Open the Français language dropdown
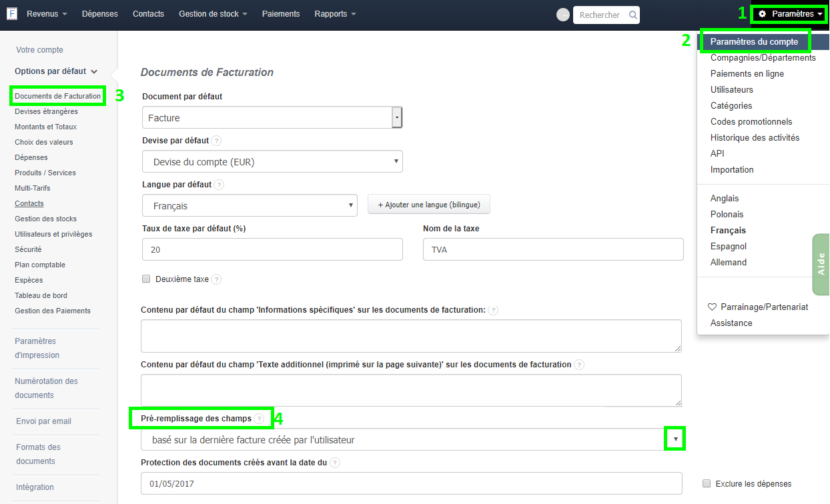Viewport: 830px width, 504px height. [250, 205]
